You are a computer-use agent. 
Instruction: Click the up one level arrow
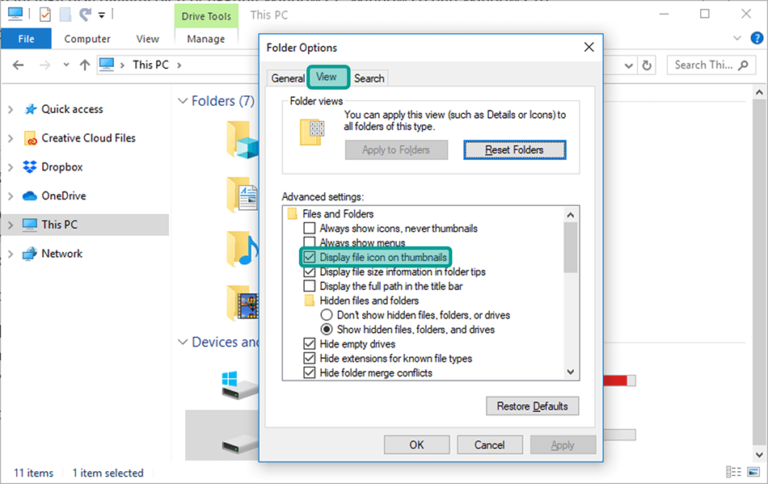point(85,65)
